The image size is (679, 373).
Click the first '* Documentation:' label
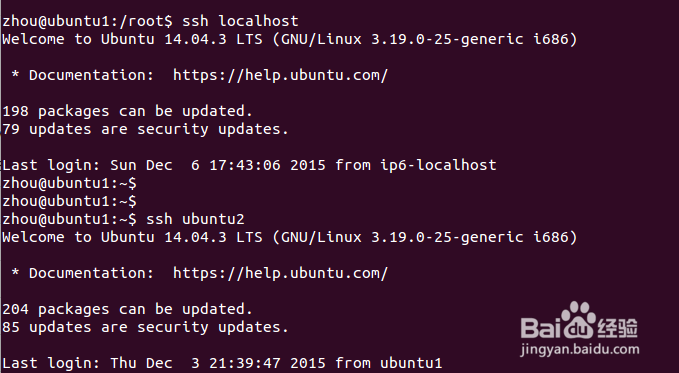click(x=83, y=75)
